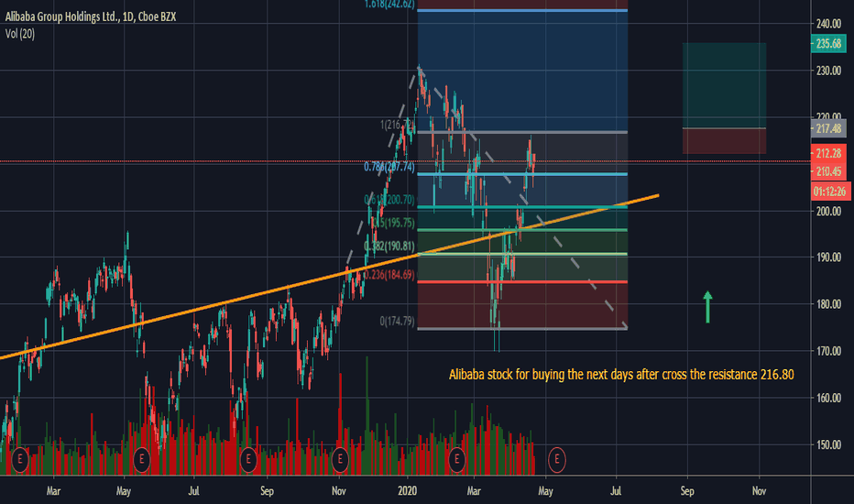Click the 0.786(207.74) Fibonacci level label
Image resolution: width=854 pixels, height=504 pixels.
pyautogui.click(x=389, y=167)
